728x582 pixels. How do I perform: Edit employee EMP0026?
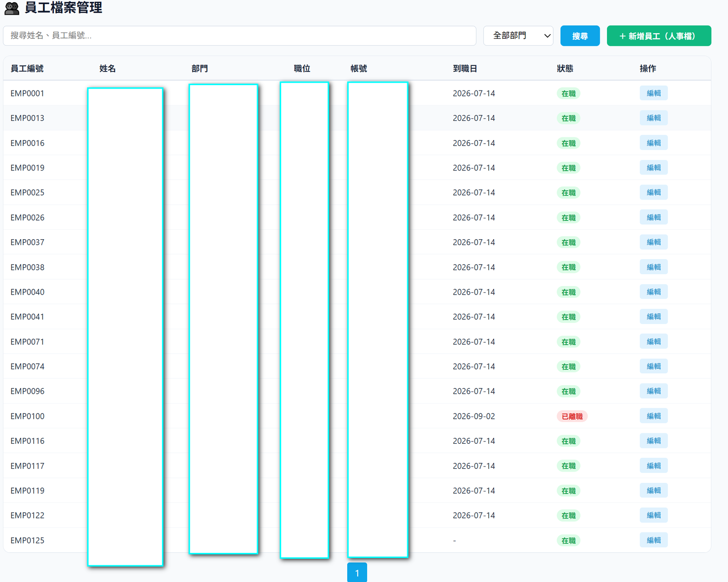pyautogui.click(x=653, y=217)
